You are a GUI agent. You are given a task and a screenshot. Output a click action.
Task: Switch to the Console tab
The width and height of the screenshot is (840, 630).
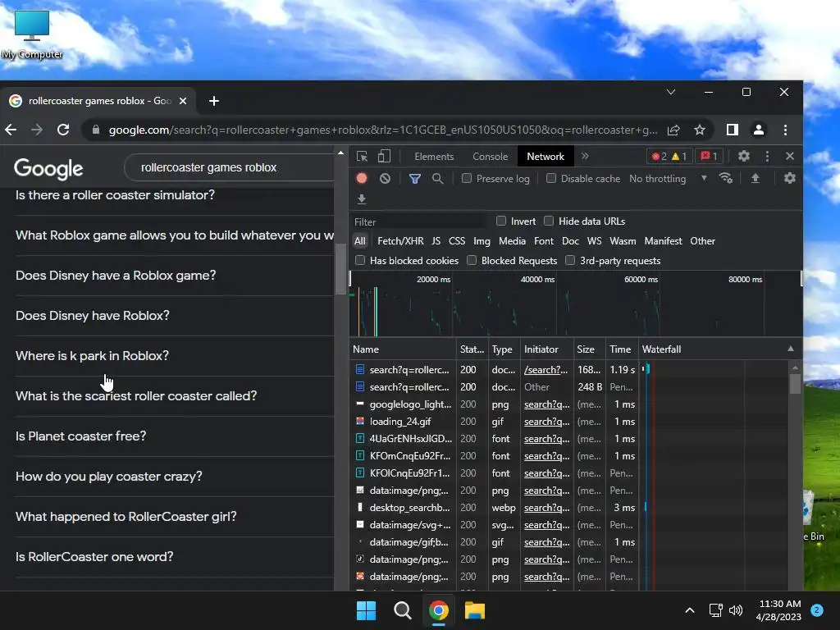point(491,157)
